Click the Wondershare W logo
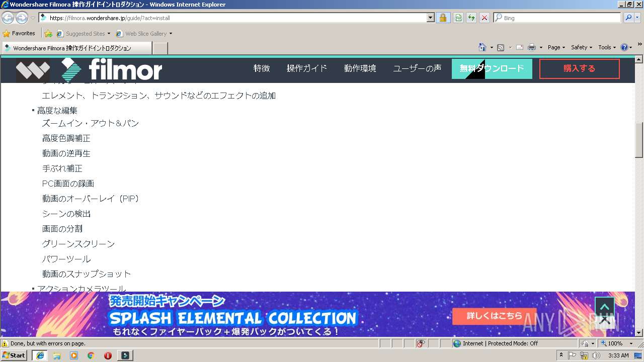644x362 pixels. coord(33,70)
